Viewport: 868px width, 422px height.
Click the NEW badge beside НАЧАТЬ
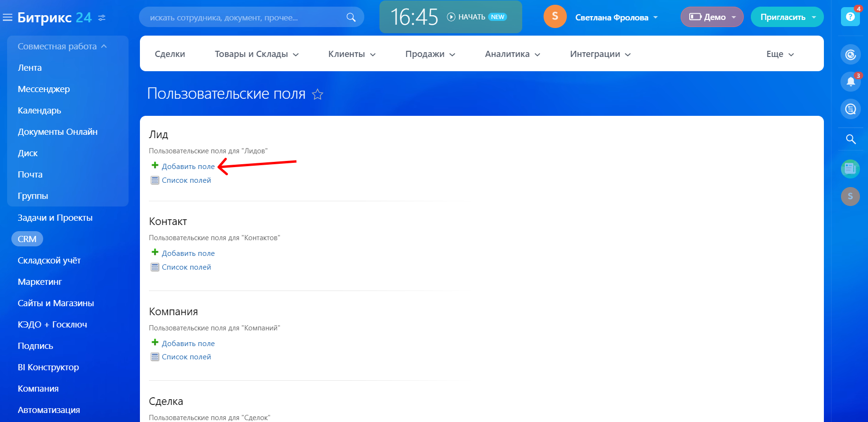[x=498, y=17]
